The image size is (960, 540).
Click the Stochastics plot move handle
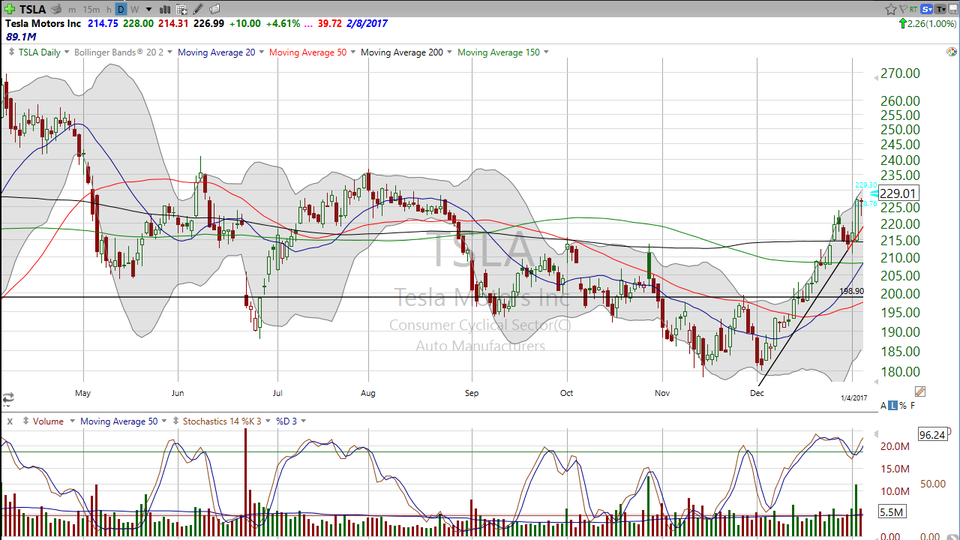[x=176, y=421]
